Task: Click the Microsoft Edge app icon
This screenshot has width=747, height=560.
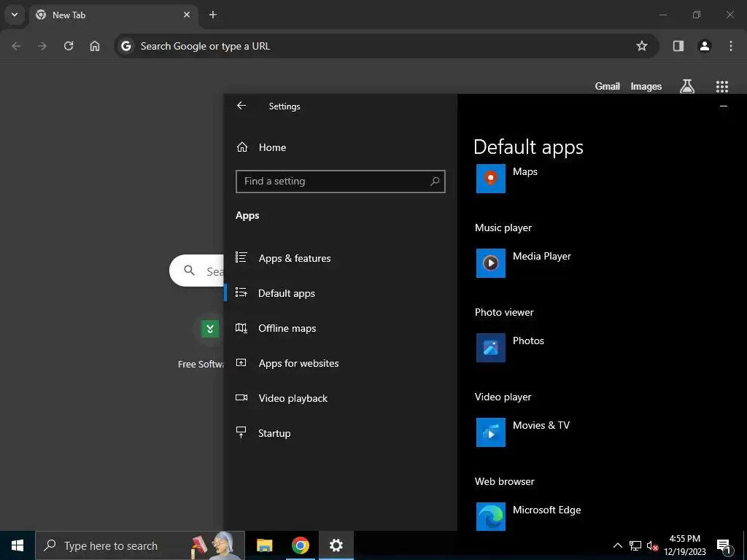Action: (x=491, y=517)
